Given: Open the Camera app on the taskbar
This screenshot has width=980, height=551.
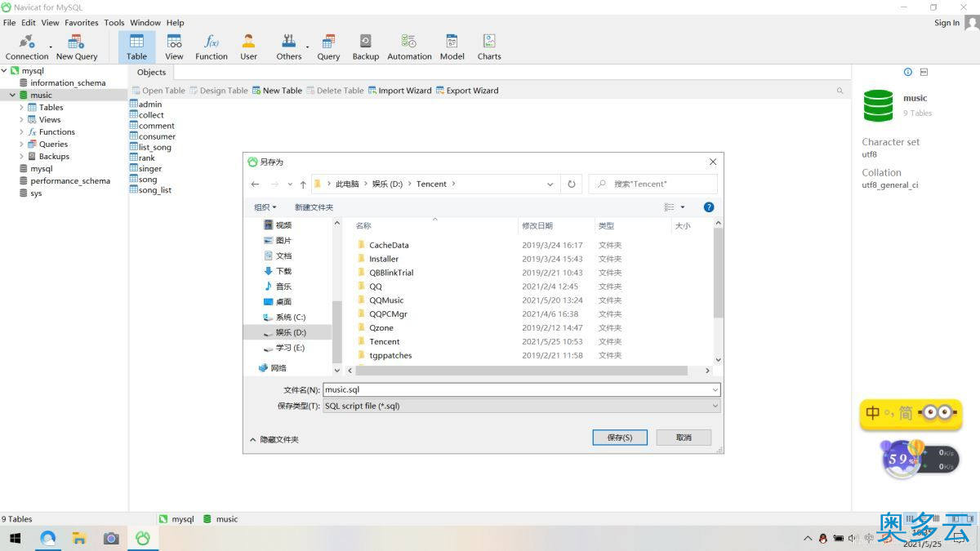Looking at the screenshot, I should click(111, 539).
